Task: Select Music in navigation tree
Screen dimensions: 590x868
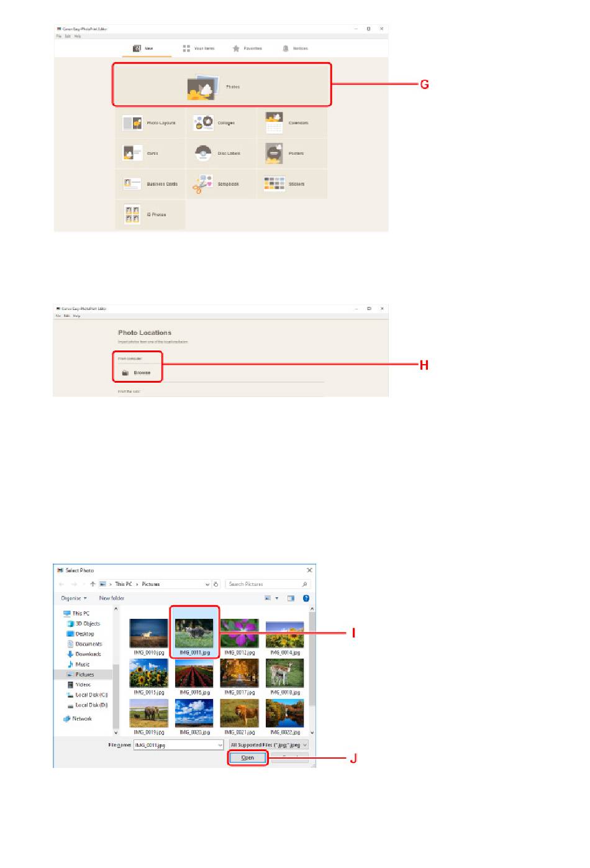Action: [78, 664]
